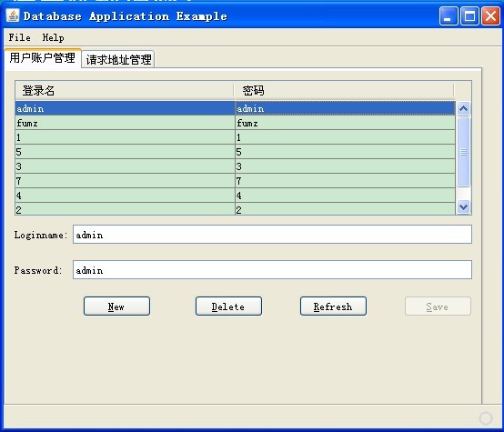The height and width of the screenshot is (432, 504).
Task: Click the table's vertical scrollbar thumb
Action: point(463,151)
